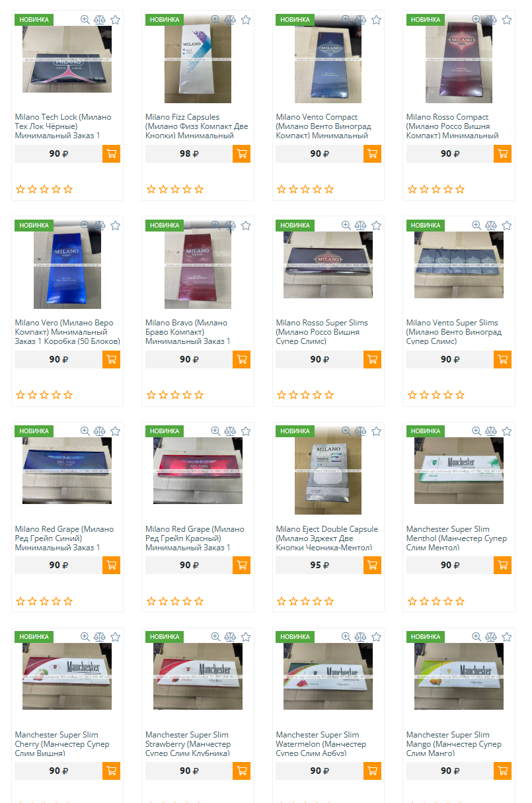Open quick view for Milano Vento Compact
This screenshot has width=532, height=803.
tap(346, 20)
